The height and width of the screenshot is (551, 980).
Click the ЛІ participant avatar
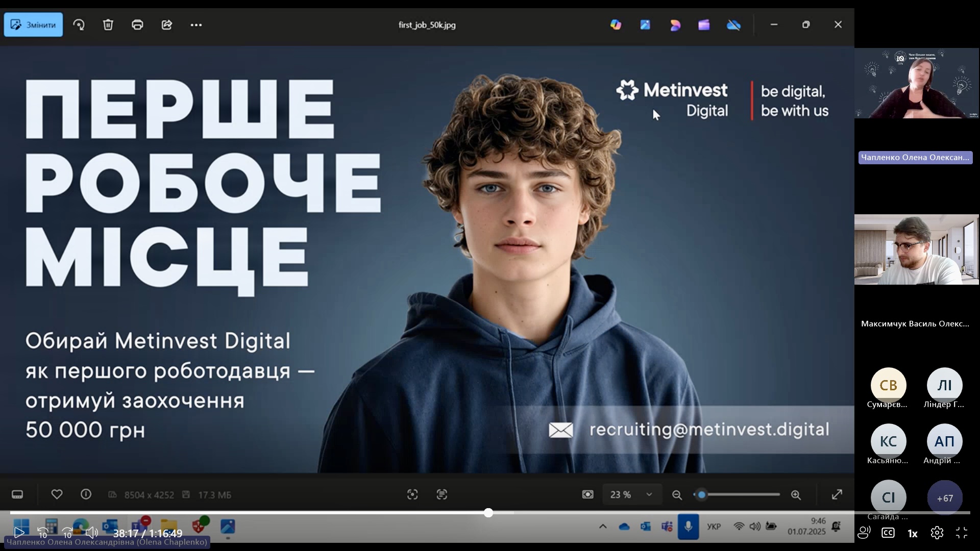pos(945,385)
